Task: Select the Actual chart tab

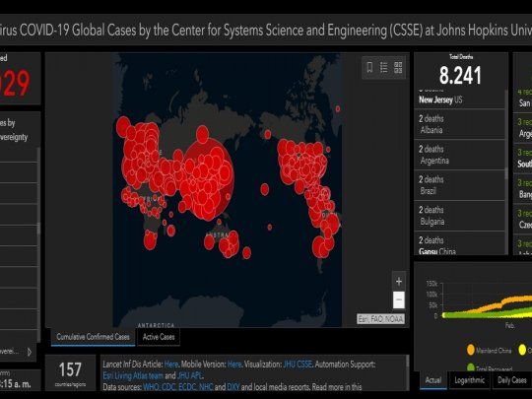Action: click(433, 380)
